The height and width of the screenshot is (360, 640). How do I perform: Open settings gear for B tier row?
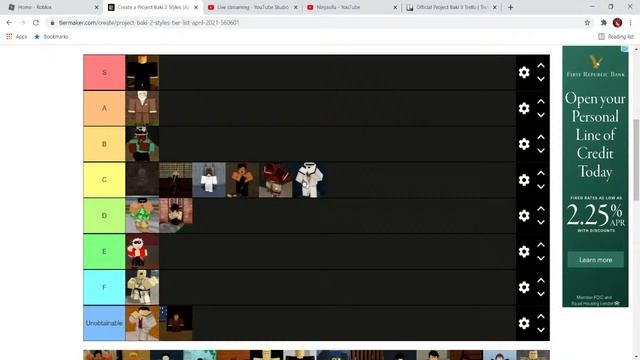coord(524,144)
